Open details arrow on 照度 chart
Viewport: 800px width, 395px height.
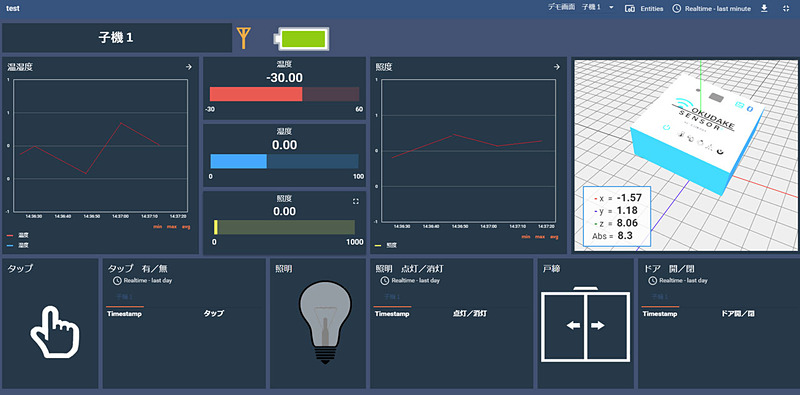coord(557,67)
